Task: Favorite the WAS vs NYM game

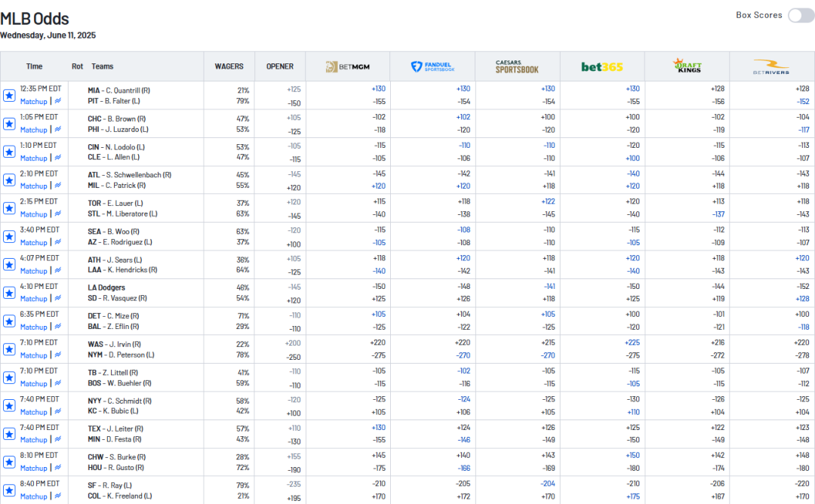Action: click(x=9, y=349)
